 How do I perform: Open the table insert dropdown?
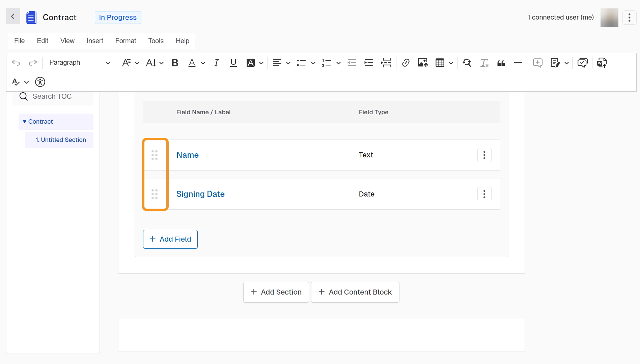[451, 63]
